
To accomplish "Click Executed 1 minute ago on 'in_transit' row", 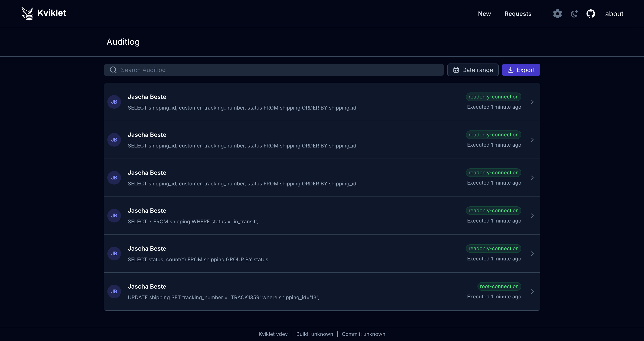I will click(494, 221).
